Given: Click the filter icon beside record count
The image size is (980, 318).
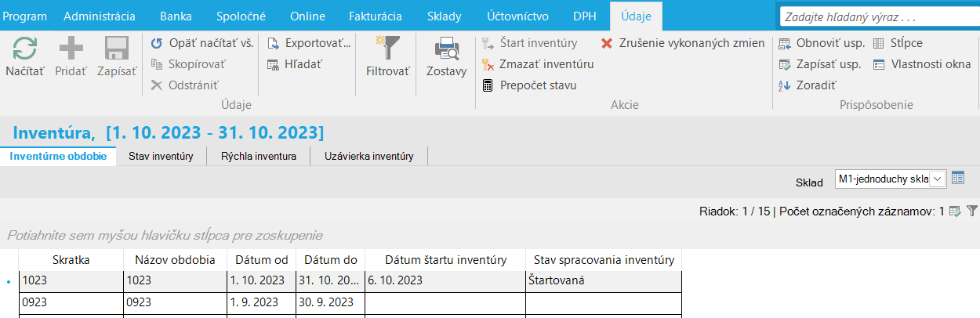Looking at the screenshot, I should click(972, 211).
